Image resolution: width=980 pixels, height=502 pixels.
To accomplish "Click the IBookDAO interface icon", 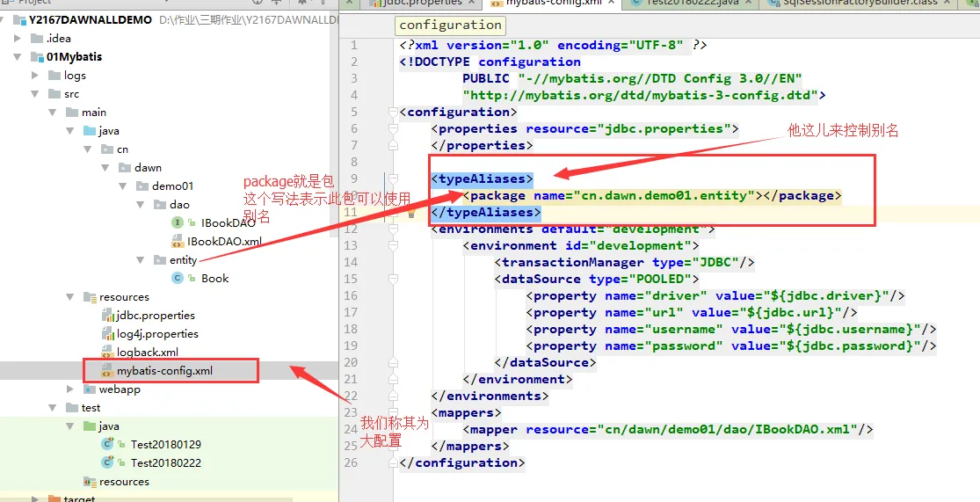I will click(x=177, y=223).
